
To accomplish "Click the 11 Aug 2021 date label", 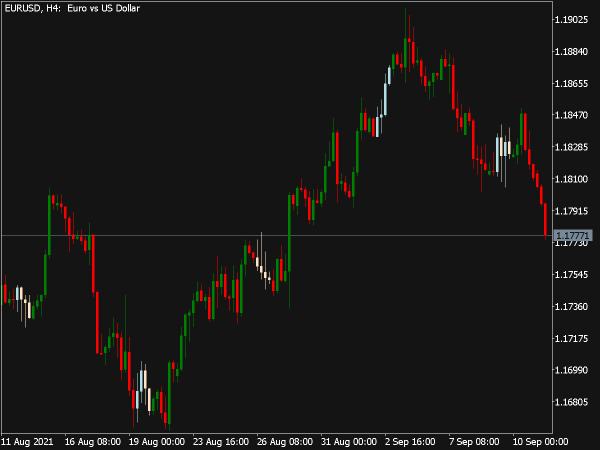I will pos(28,442).
